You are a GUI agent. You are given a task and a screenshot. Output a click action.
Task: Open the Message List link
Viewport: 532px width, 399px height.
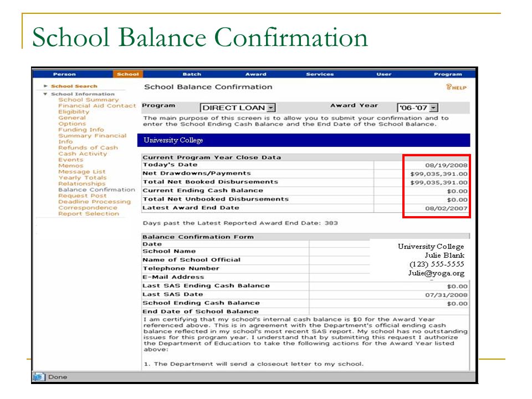tap(82, 172)
